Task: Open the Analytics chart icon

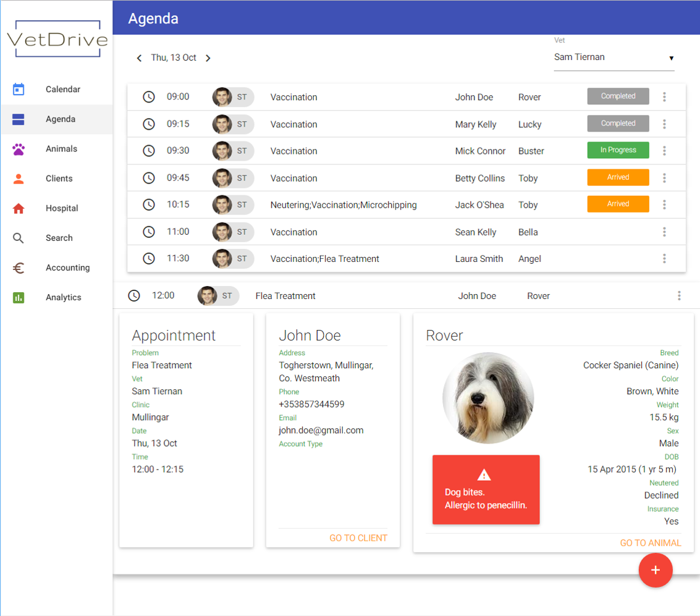Action: pos(19,298)
